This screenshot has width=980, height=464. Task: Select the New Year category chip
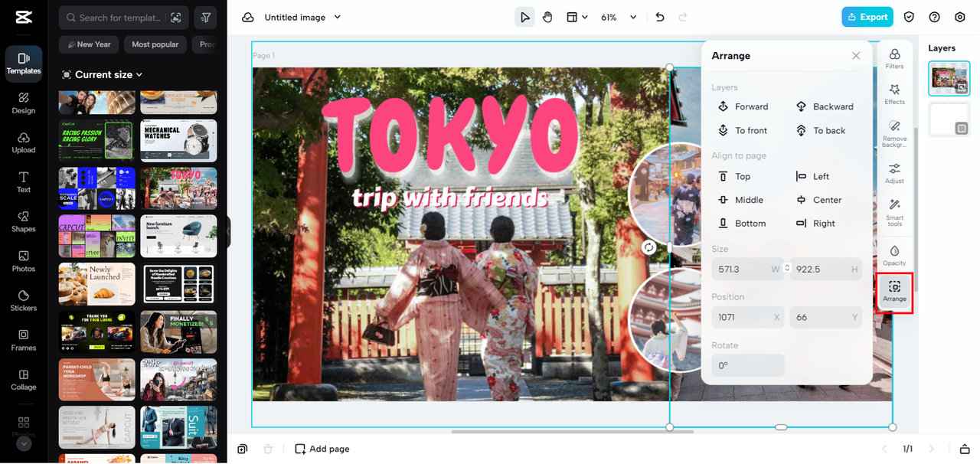coord(89,44)
